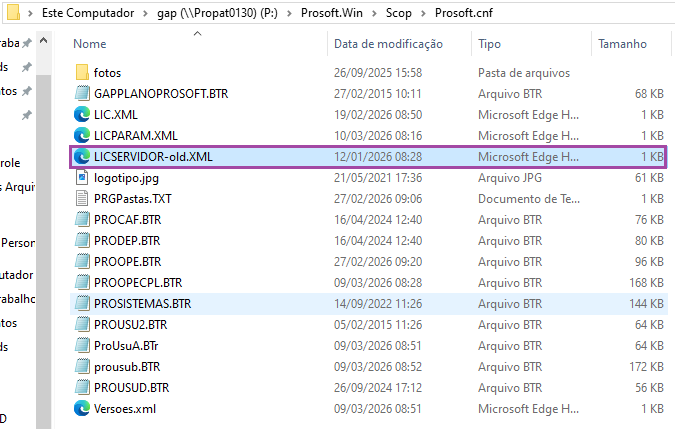The width and height of the screenshot is (675, 429).
Task: Click the file icon of PROOPE.BTR
Action: (82, 262)
